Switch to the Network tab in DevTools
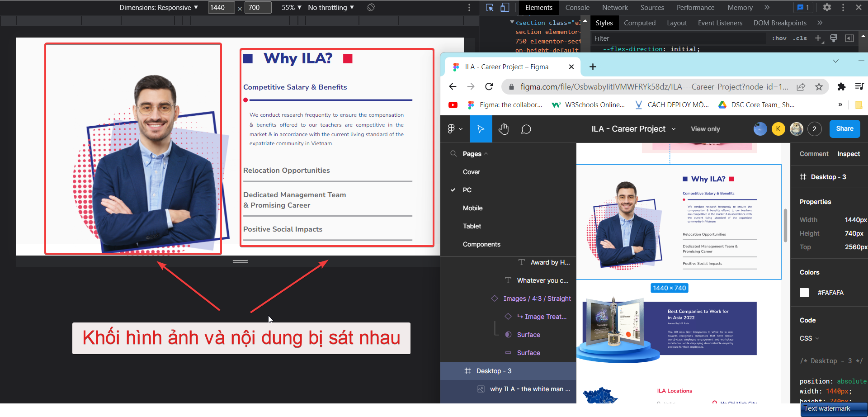This screenshot has height=417, width=868. point(615,7)
